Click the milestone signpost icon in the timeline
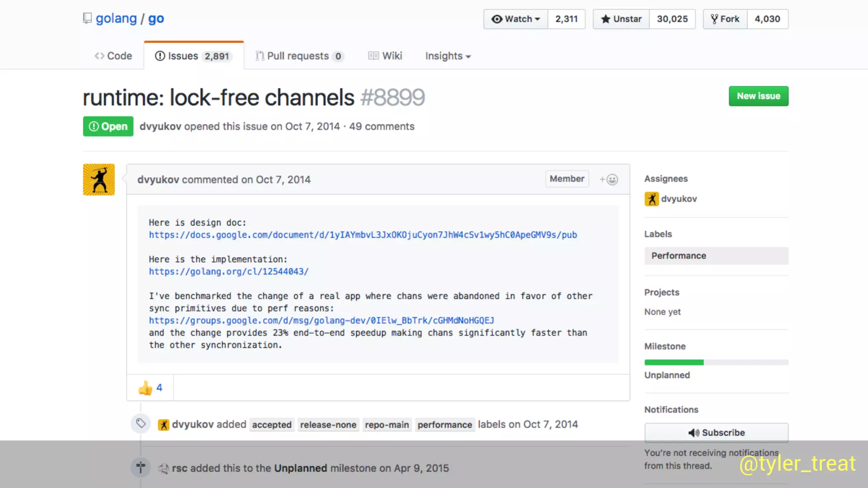This screenshot has height=488, width=868. coord(141,467)
